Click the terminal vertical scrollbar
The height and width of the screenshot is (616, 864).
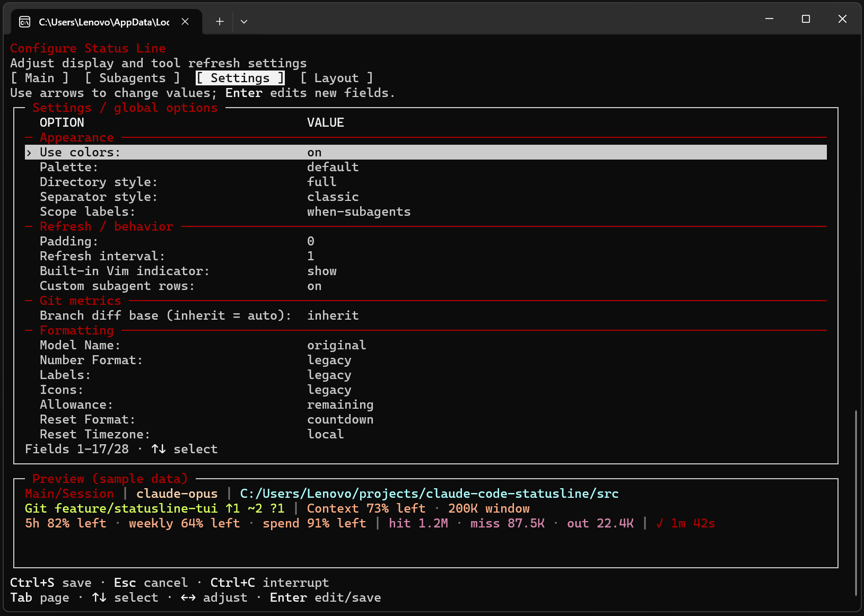856,503
